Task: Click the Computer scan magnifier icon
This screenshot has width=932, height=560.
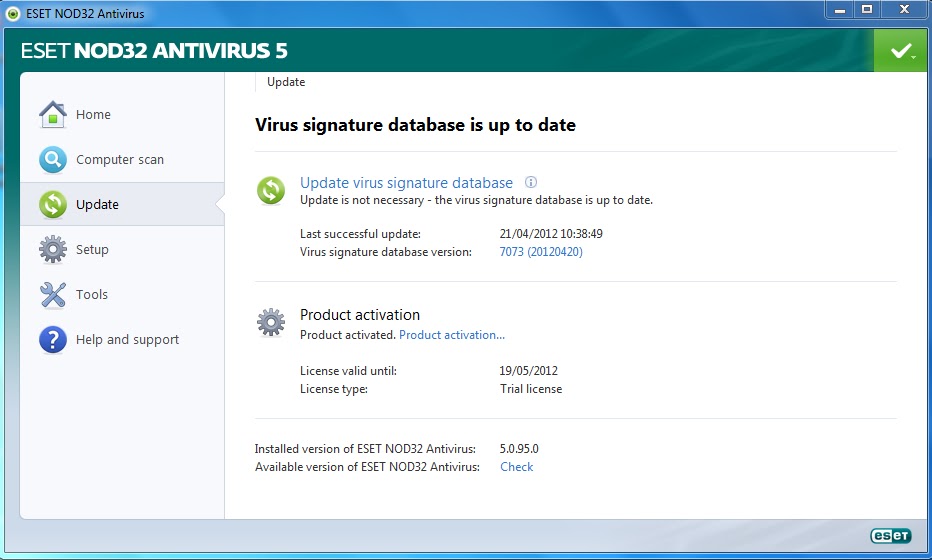Action: point(53,159)
